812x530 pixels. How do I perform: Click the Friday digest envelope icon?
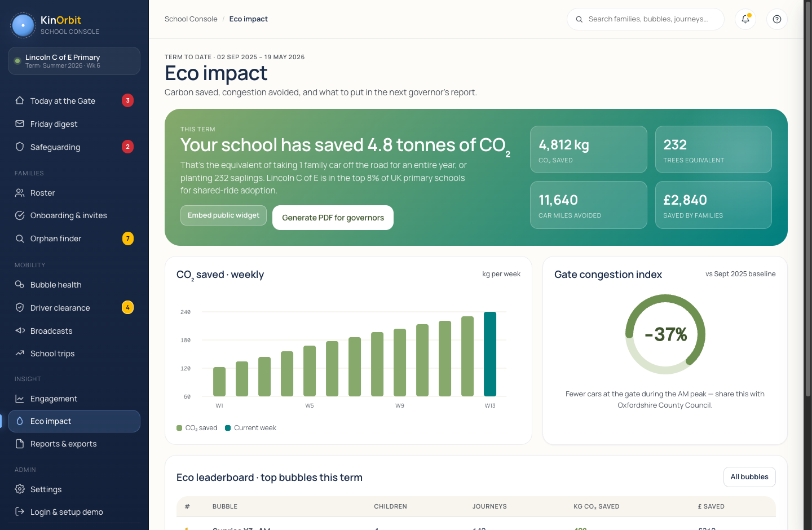[x=20, y=123]
